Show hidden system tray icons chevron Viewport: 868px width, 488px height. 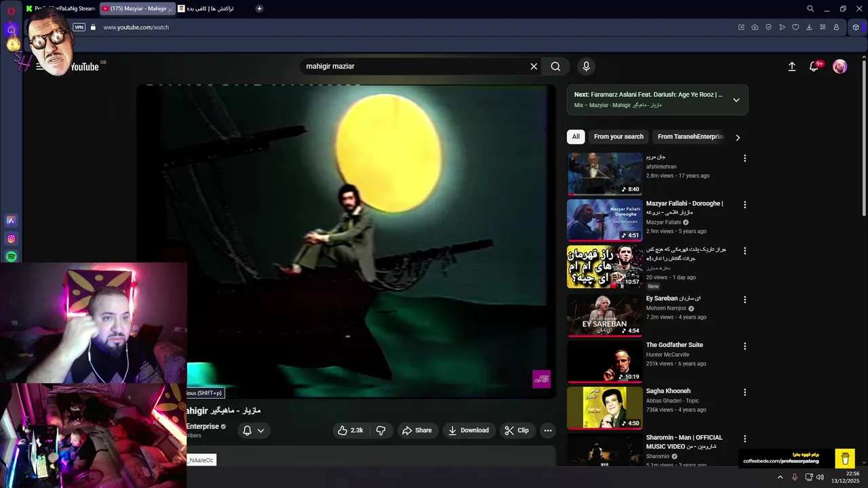[x=780, y=477]
